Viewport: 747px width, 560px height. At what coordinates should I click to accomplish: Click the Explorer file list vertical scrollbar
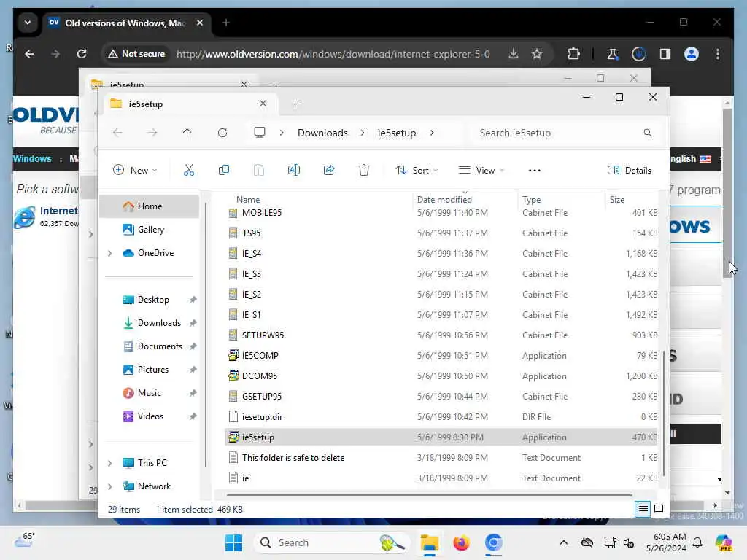pos(664,413)
